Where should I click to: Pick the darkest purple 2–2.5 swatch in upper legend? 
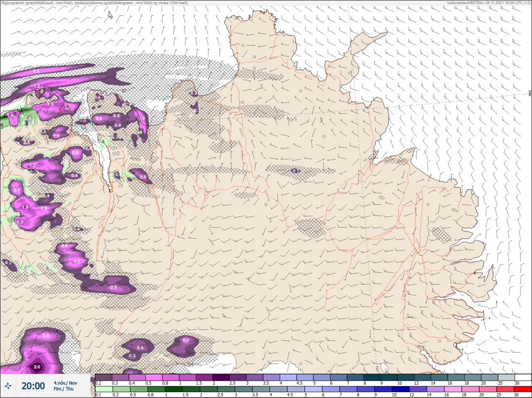[x=222, y=377]
